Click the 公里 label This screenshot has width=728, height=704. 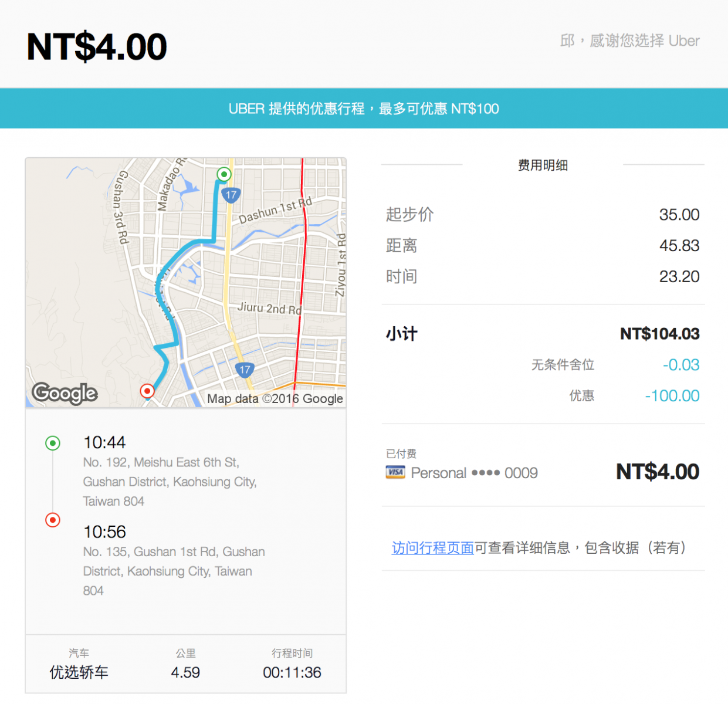[x=185, y=653]
